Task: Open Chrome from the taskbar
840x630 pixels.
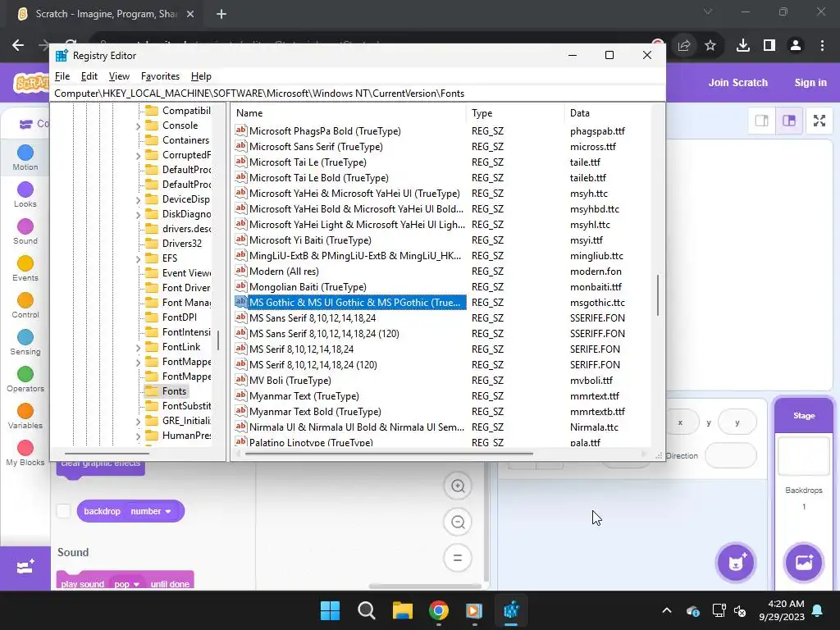Action: point(439,610)
